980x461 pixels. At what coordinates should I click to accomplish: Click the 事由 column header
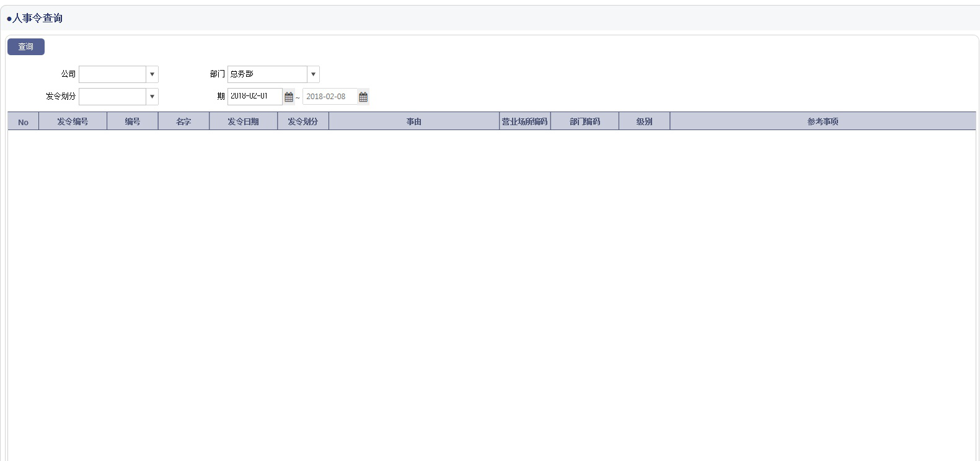(x=413, y=122)
